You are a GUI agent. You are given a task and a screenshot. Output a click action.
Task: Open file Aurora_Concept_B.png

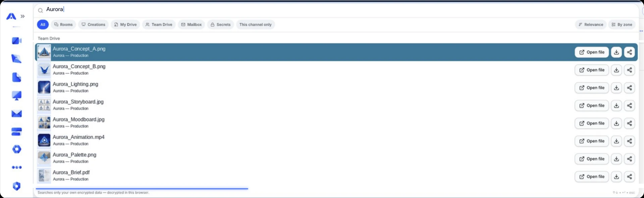pyautogui.click(x=592, y=70)
